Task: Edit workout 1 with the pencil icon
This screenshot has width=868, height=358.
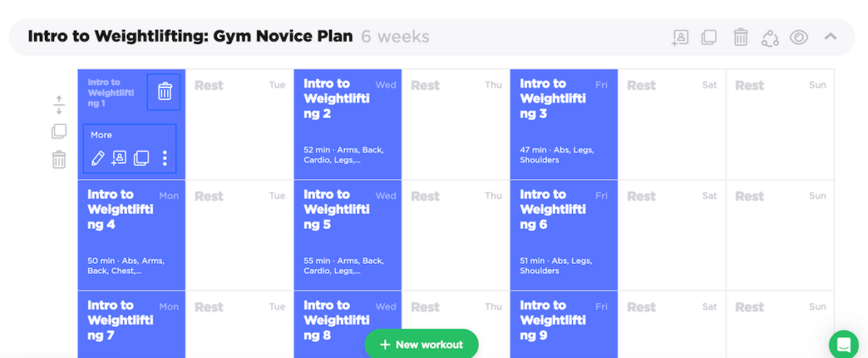Action: [x=98, y=158]
